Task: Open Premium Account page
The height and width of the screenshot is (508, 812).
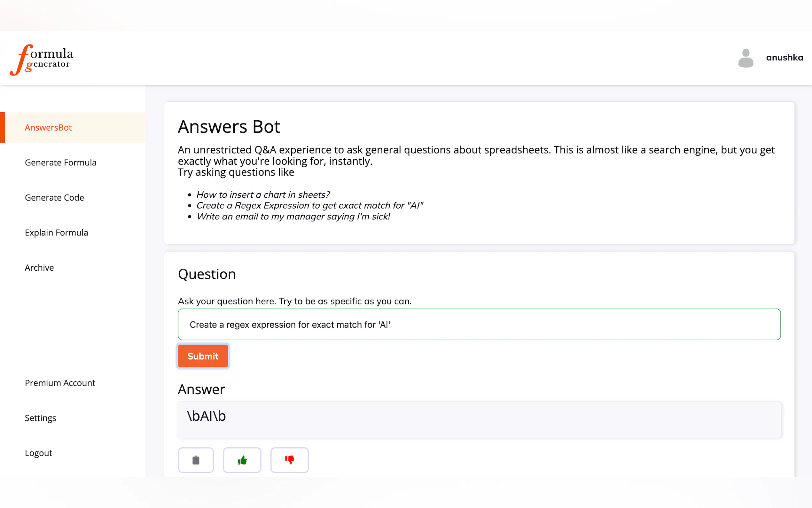Action: 60,383
